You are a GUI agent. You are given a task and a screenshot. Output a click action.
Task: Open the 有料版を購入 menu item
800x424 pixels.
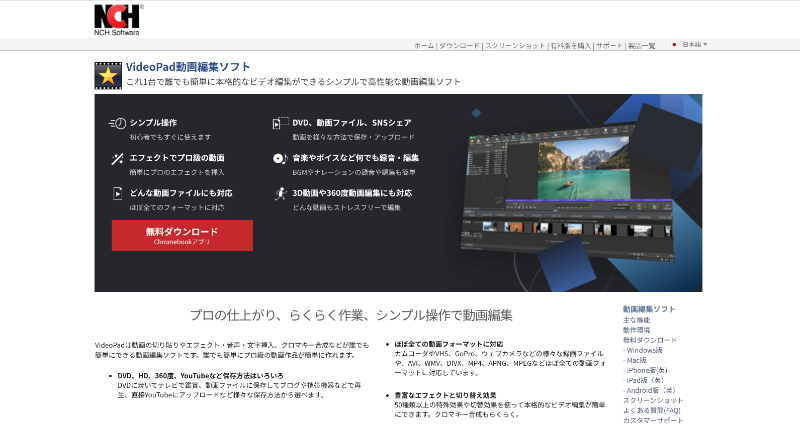570,45
